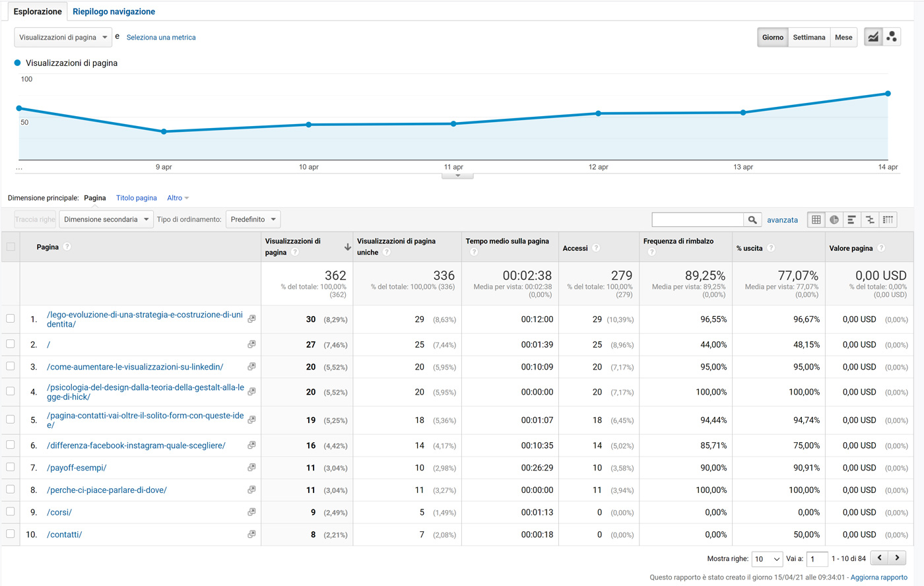This screenshot has width=924, height=586.
Task: Open the Predefinito sort type dropdown
Action: point(253,219)
